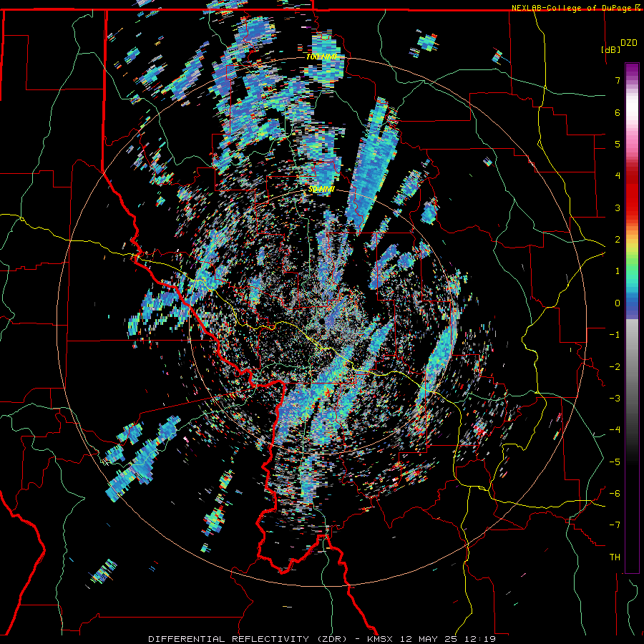Click the -2 value on color scale
Viewport: 644px width, 644px height.
point(615,367)
